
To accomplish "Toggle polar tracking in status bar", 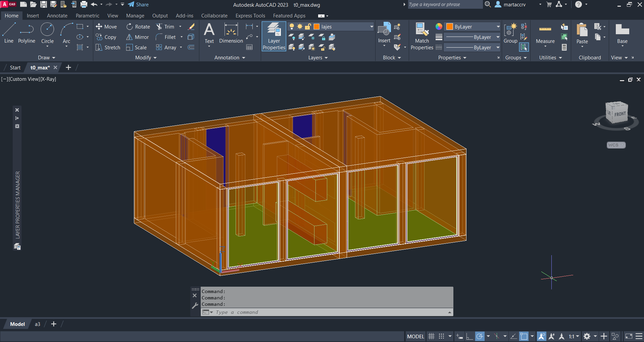I will click(480, 336).
